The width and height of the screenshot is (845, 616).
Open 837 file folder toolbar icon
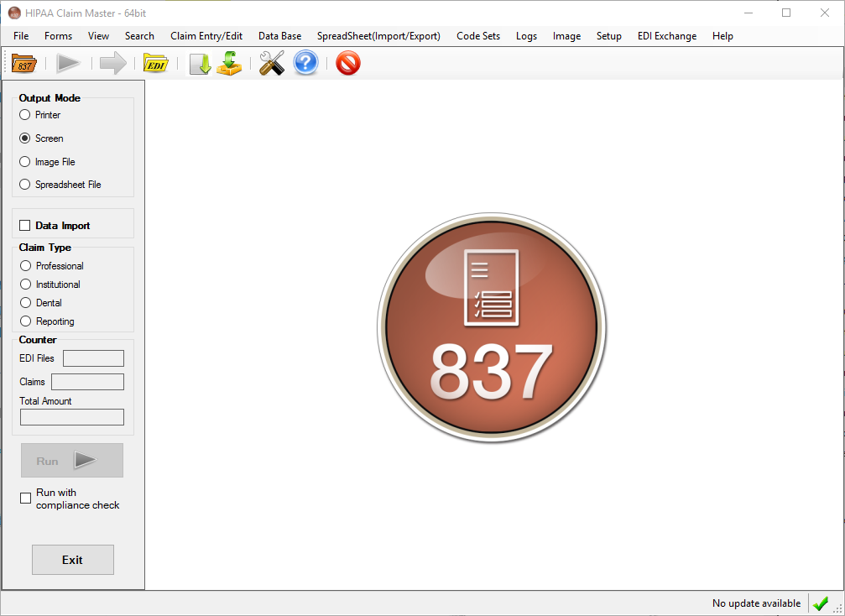[23, 64]
